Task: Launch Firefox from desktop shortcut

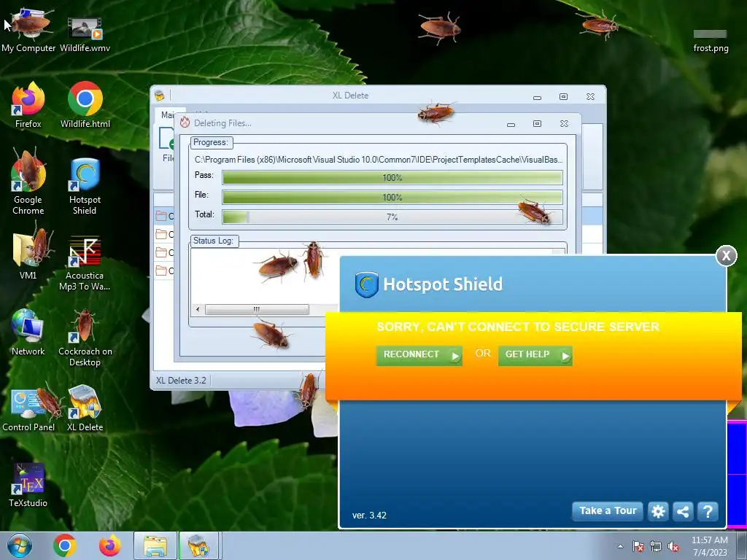Action: click(28, 105)
